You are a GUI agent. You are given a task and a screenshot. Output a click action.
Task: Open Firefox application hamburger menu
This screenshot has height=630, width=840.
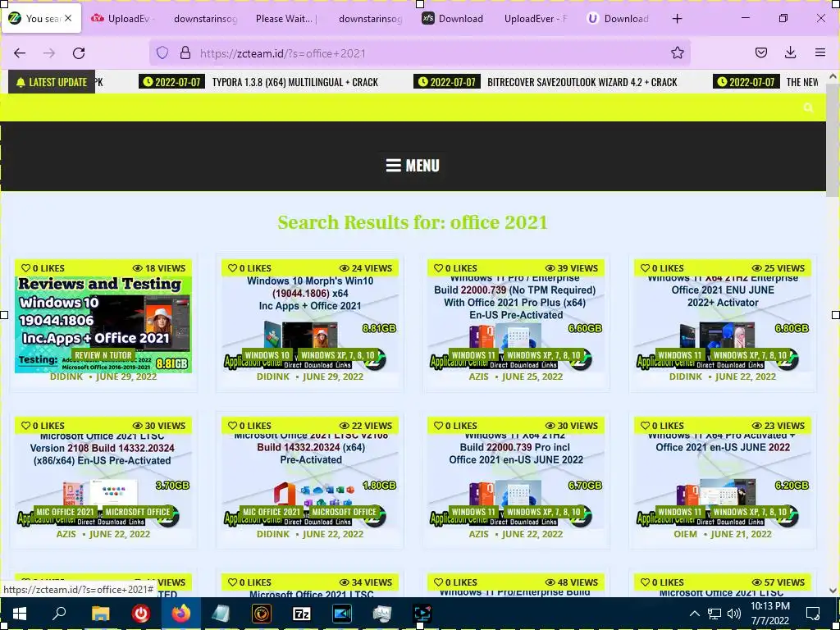point(820,52)
